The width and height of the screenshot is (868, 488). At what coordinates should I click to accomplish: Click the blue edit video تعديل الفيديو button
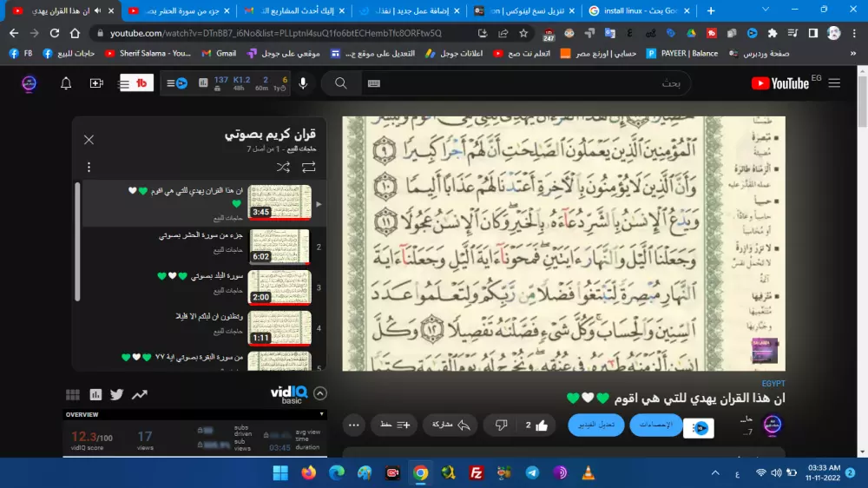pyautogui.click(x=596, y=425)
